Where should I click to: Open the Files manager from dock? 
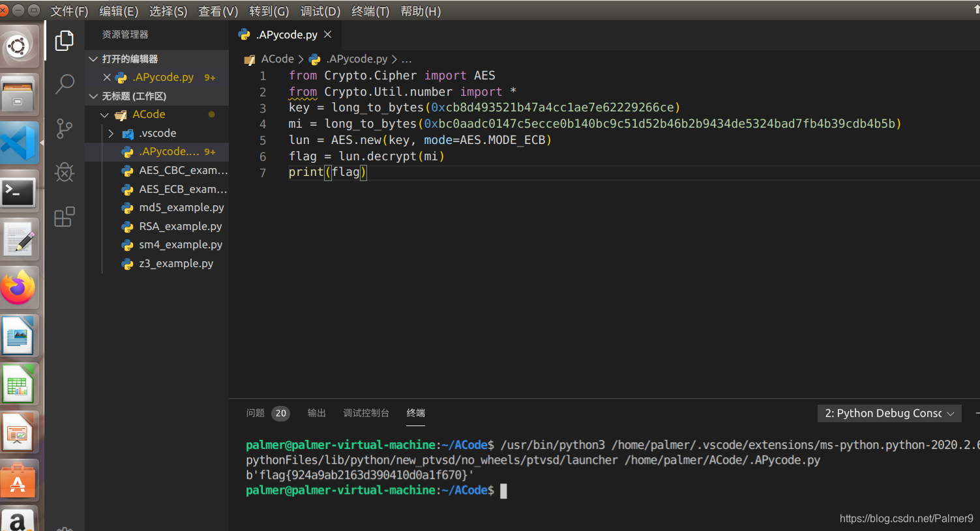(x=18, y=94)
